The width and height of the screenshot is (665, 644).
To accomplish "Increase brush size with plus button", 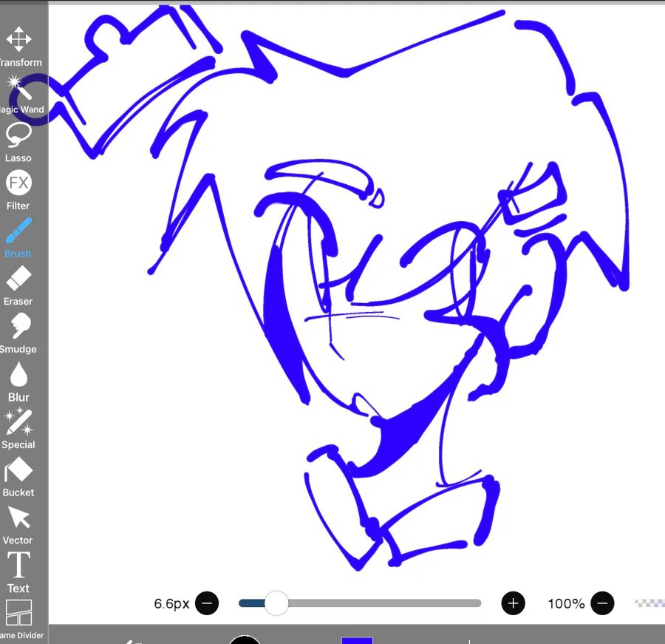I will 514,603.
